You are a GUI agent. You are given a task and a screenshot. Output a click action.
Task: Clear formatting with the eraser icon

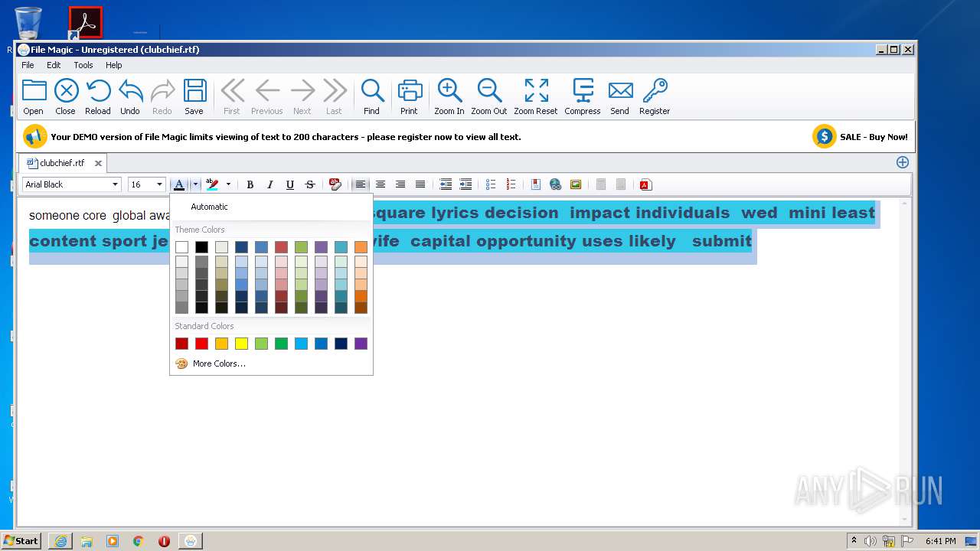pos(335,184)
